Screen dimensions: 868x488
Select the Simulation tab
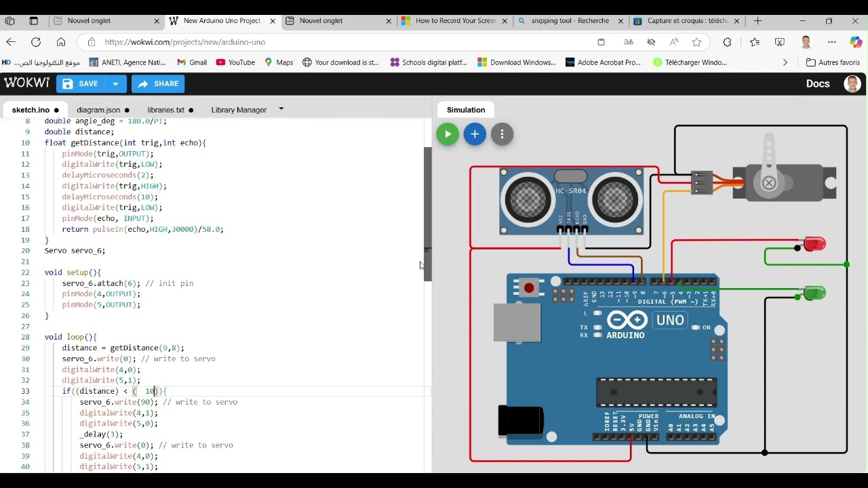(466, 110)
